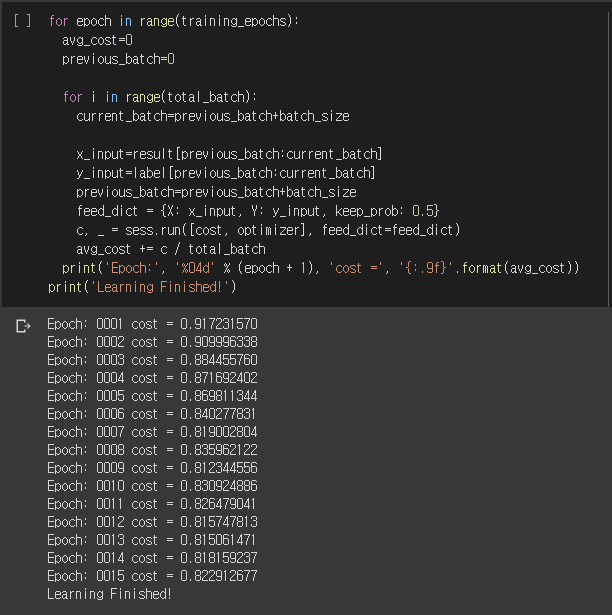Image resolution: width=612 pixels, height=615 pixels.
Task: Click output row 'Epoch: 0015 cost = 0.822912677'
Action: (x=152, y=577)
